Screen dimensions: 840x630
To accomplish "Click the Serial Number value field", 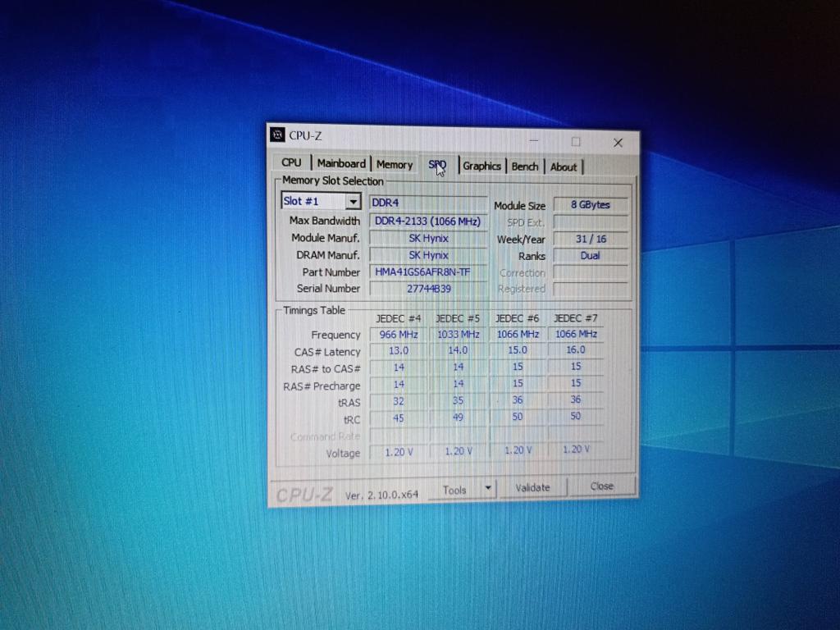I will point(428,289).
